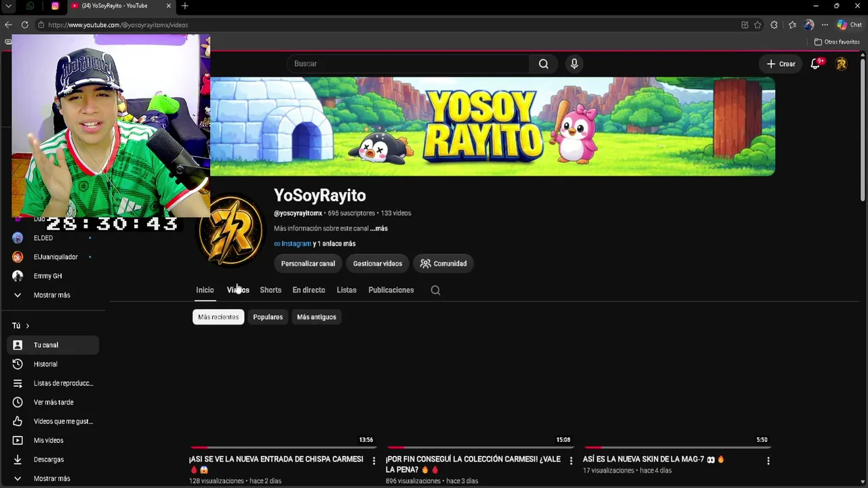Switch to the WhatsApp pinned tab
868x488 pixels.
click(x=30, y=6)
